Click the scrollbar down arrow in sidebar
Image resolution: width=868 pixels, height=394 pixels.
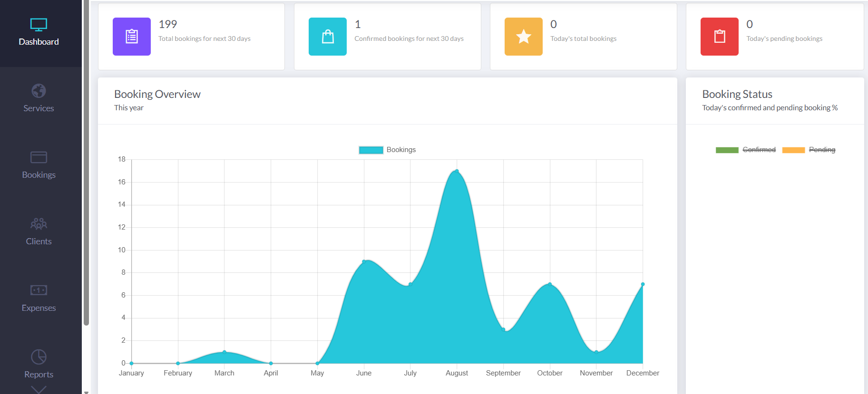click(86, 392)
